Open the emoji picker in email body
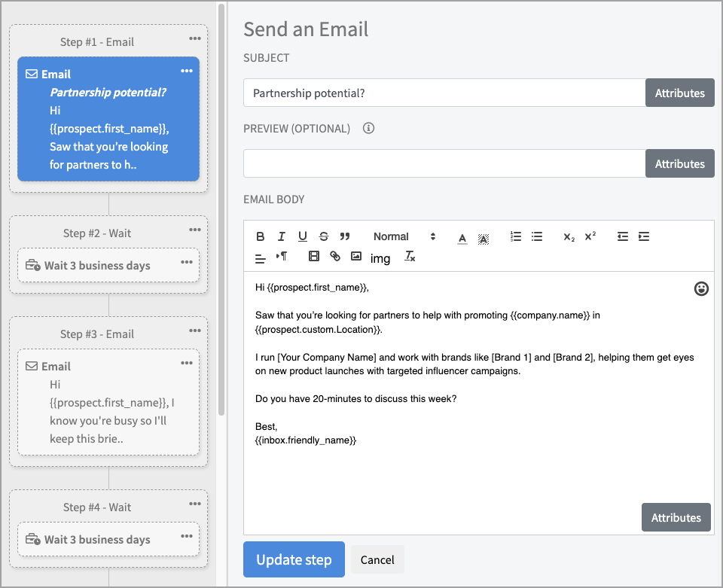The height and width of the screenshot is (588, 723). [701, 288]
